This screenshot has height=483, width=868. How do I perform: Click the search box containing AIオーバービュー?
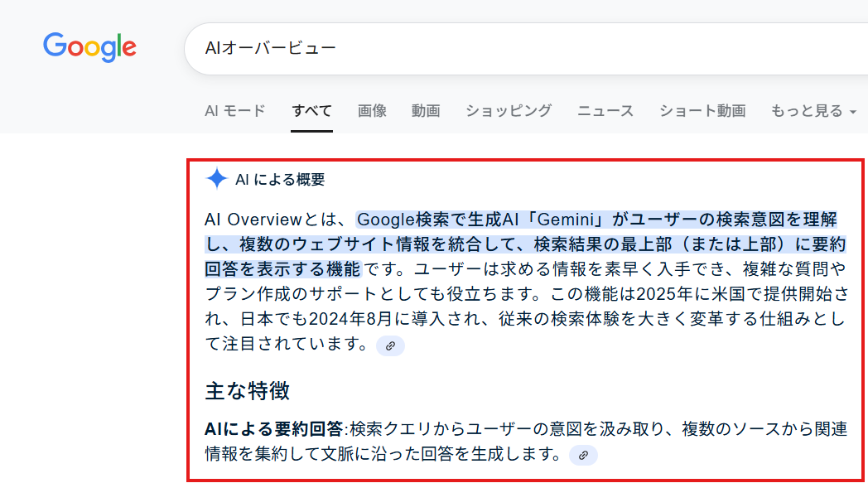click(x=497, y=48)
